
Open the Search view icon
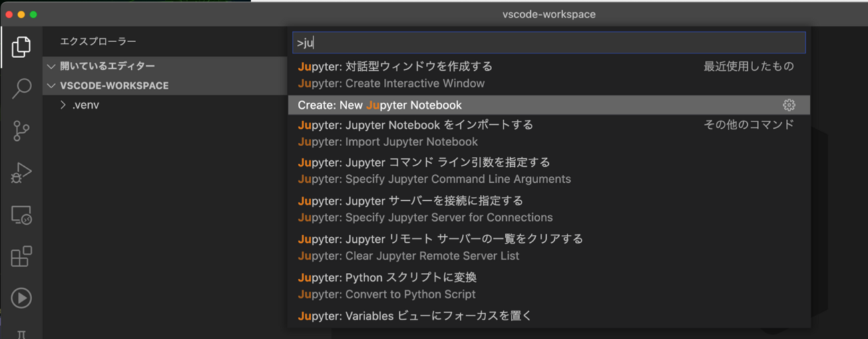(21, 89)
